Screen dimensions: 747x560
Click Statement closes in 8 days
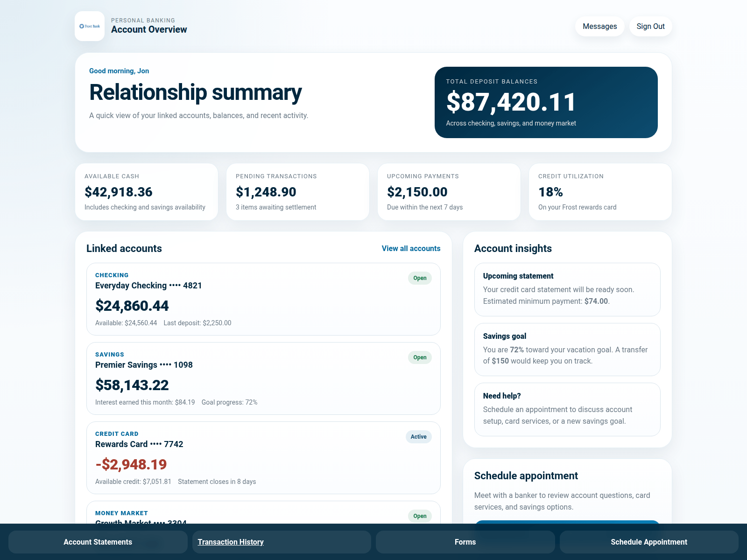click(x=217, y=482)
